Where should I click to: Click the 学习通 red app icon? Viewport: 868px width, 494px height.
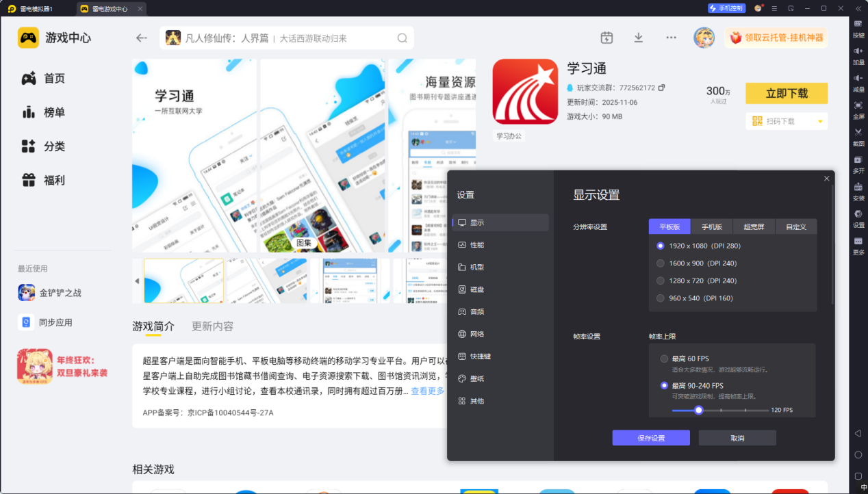(x=525, y=91)
